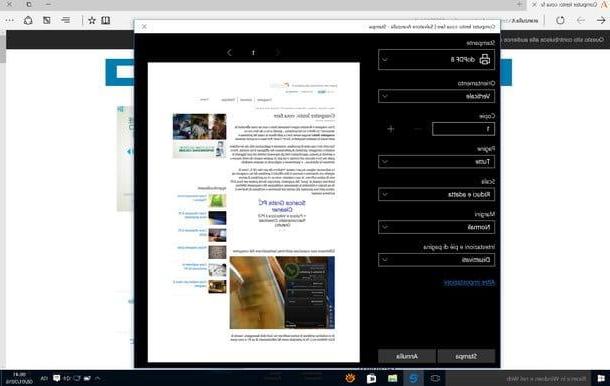Click the taskbar clock and date
610x386 pixels.
pos(20,378)
